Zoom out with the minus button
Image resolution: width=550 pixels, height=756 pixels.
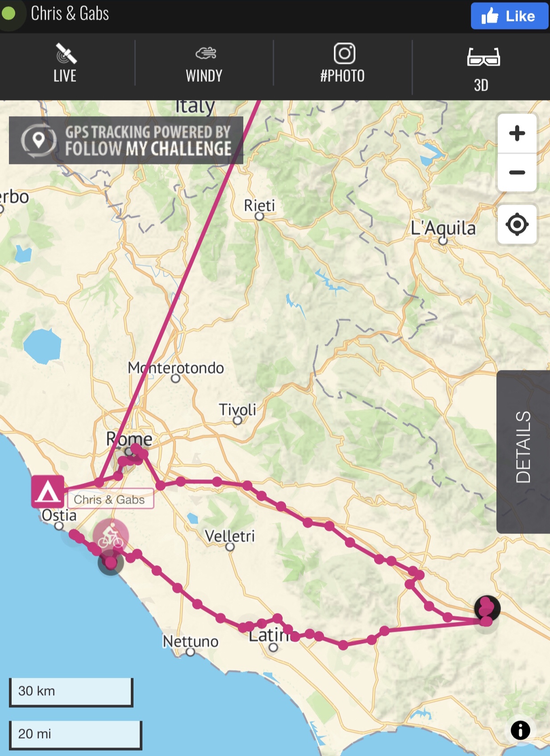pyautogui.click(x=517, y=172)
